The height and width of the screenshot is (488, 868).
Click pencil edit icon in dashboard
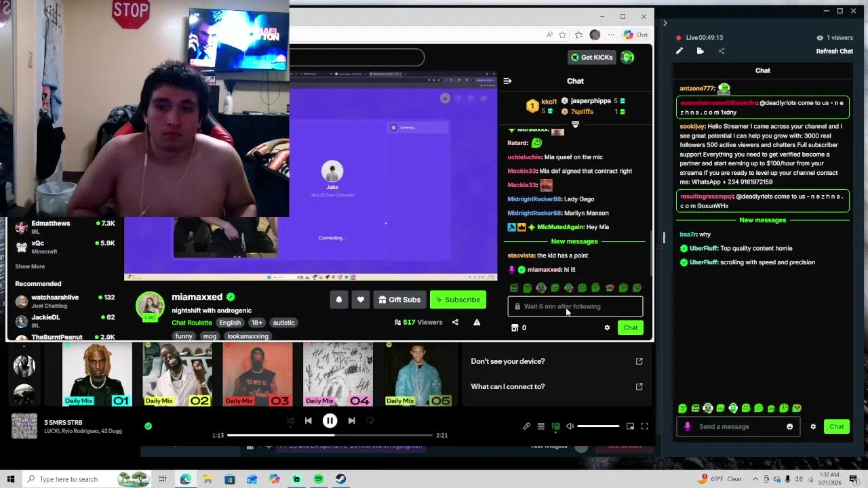point(679,51)
